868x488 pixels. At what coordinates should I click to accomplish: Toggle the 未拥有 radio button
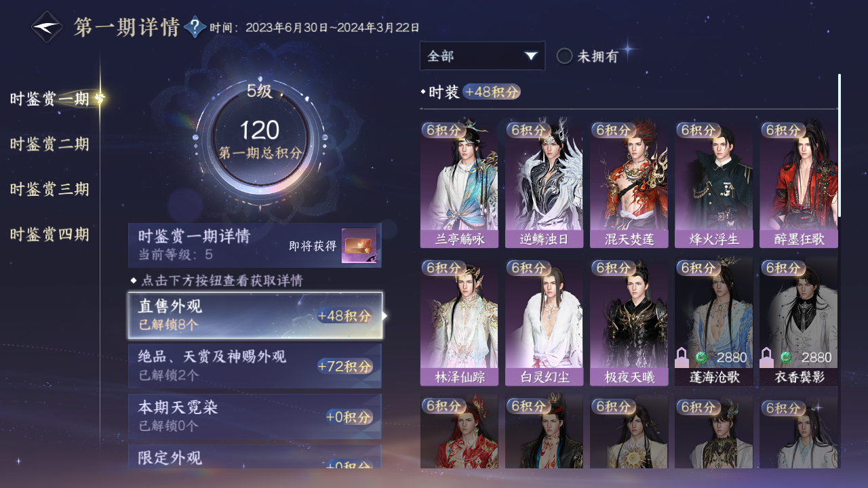click(564, 56)
